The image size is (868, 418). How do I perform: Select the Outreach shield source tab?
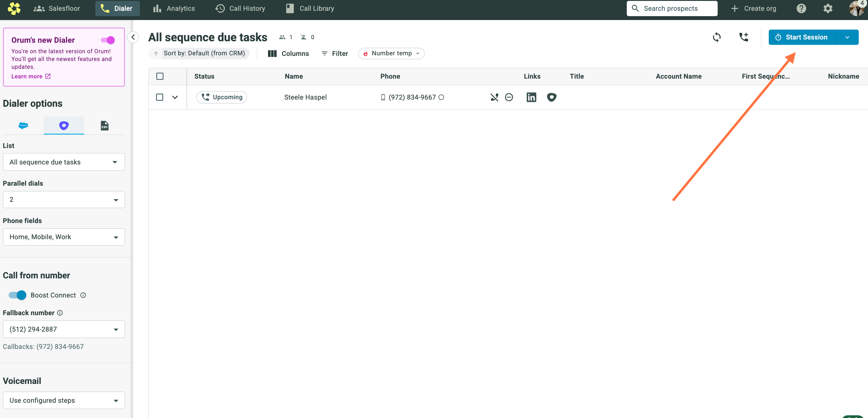64,125
